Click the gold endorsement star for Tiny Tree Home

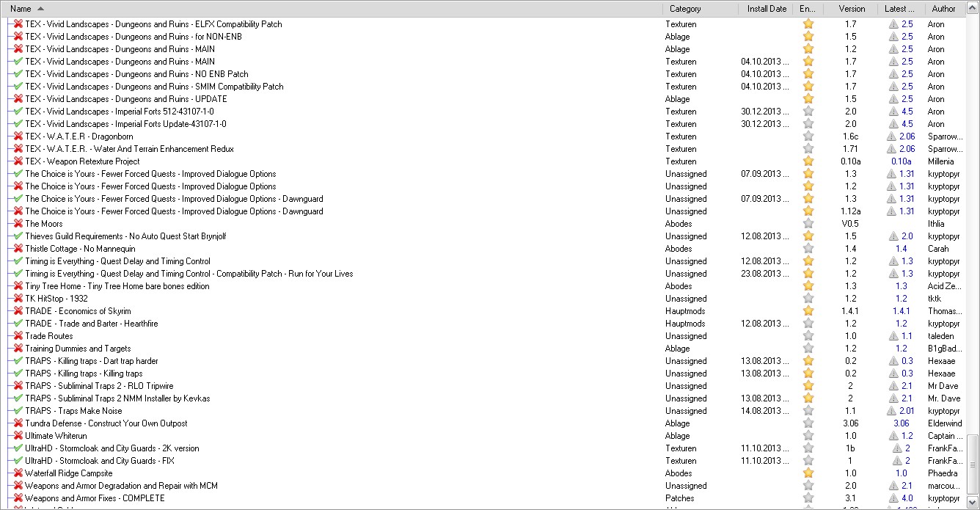coord(808,286)
